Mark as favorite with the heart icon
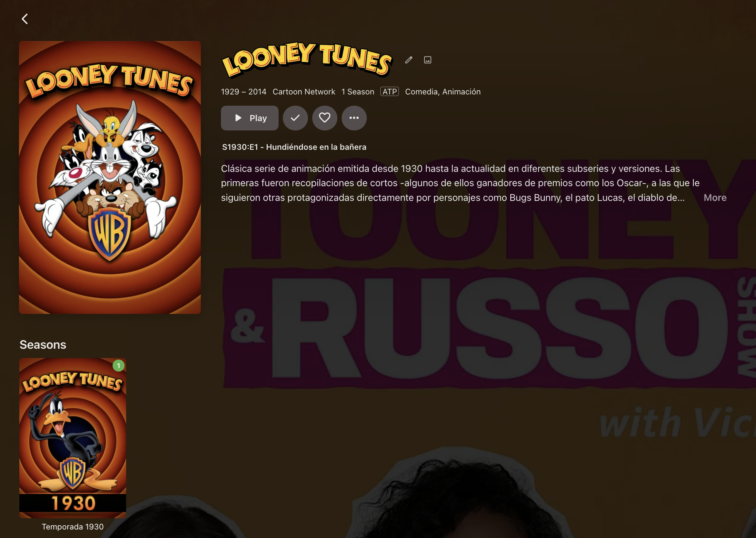The height and width of the screenshot is (538, 756). [x=325, y=118]
